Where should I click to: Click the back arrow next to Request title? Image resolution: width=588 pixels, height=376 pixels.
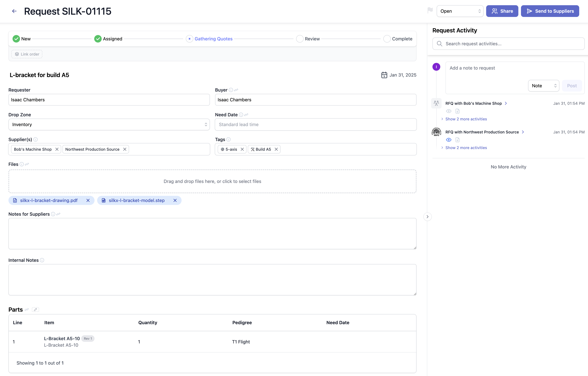tap(14, 11)
